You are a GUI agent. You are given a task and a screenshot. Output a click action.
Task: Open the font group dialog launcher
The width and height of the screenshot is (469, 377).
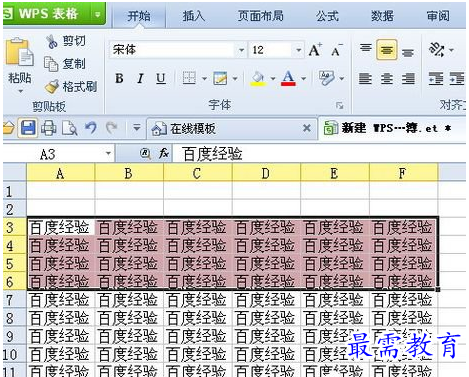click(340, 106)
